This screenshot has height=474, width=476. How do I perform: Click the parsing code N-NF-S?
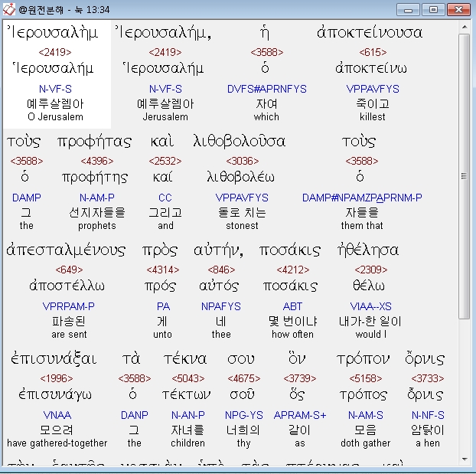(x=428, y=415)
